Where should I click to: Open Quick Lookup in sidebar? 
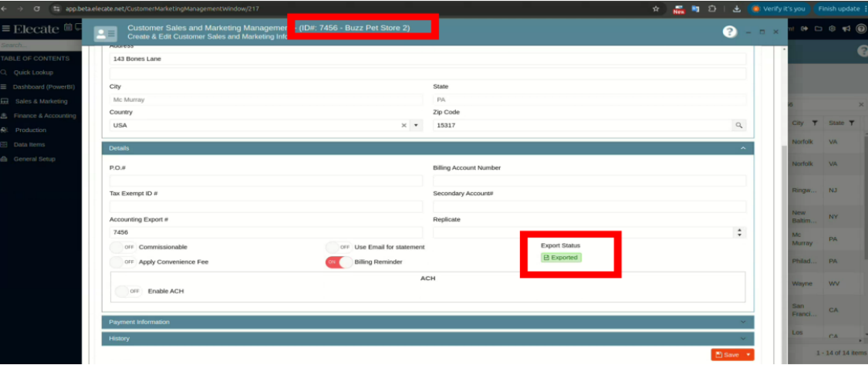33,73
